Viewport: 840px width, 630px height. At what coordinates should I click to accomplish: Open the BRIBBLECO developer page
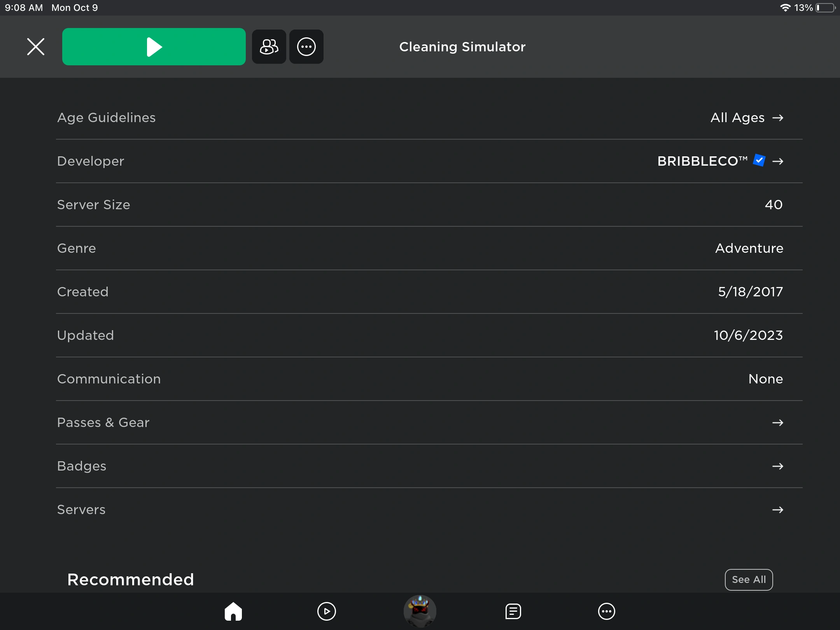point(702,161)
